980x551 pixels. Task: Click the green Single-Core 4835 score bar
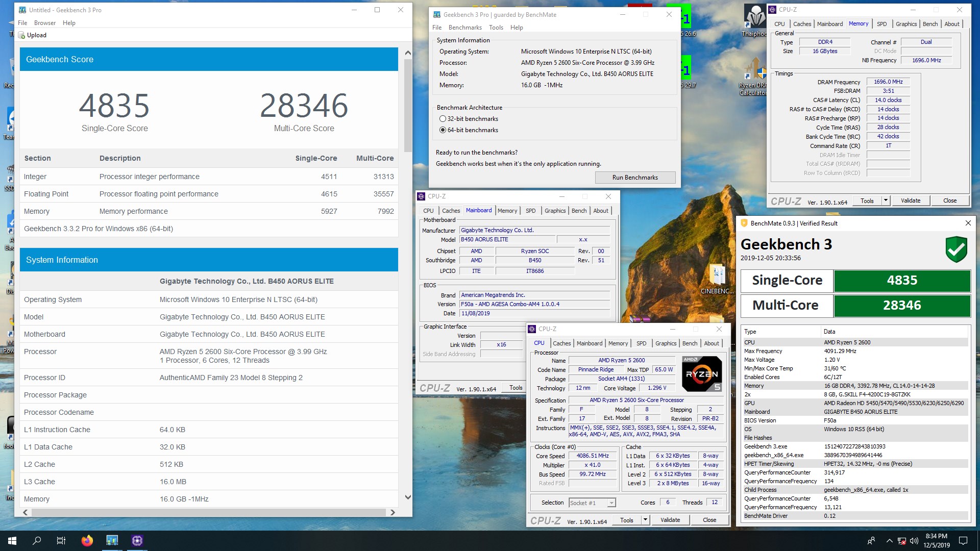click(x=902, y=281)
